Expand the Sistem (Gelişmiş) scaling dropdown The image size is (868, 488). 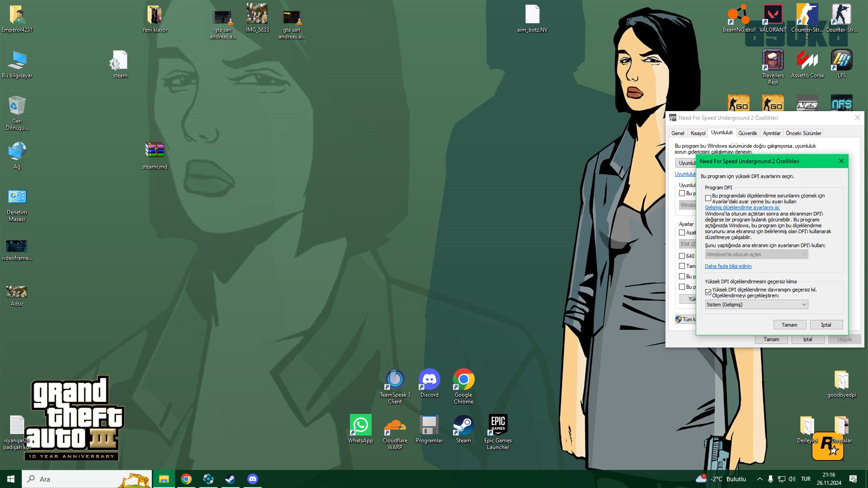[756, 305]
